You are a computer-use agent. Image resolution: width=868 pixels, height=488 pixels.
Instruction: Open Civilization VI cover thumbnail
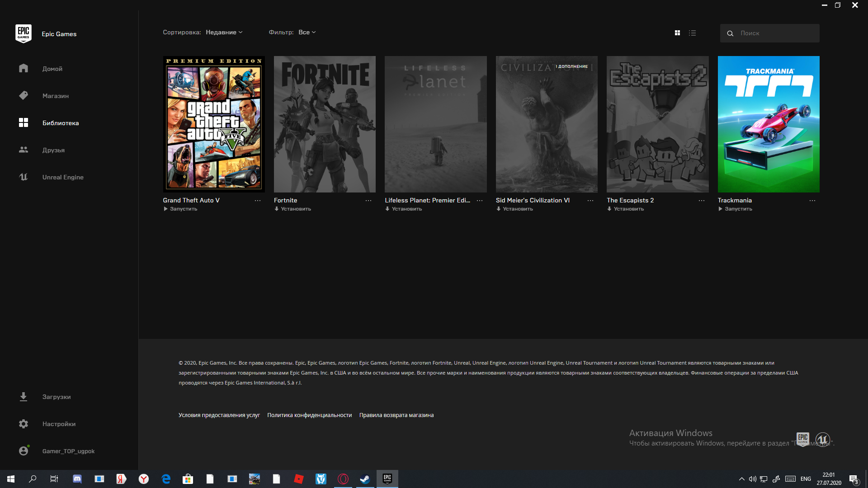(547, 124)
